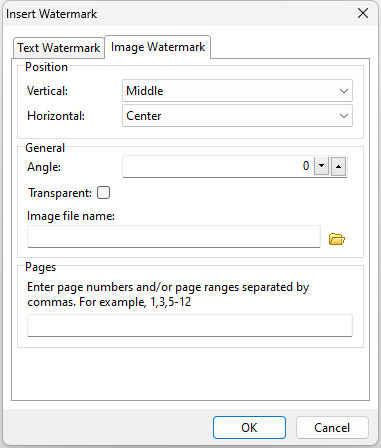Image resolution: width=381 pixels, height=448 pixels.
Task: Increase the angle with the up arrow
Action: 338,166
